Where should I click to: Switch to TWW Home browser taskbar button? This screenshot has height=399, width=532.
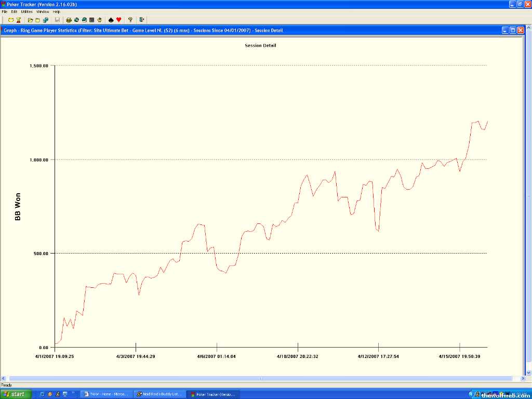[x=107, y=394]
